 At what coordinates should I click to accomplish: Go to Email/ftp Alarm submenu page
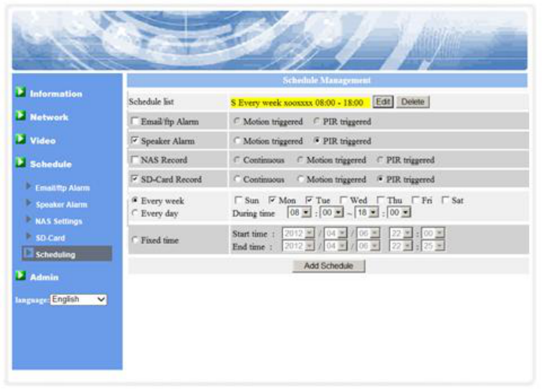(x=62, y=188)
